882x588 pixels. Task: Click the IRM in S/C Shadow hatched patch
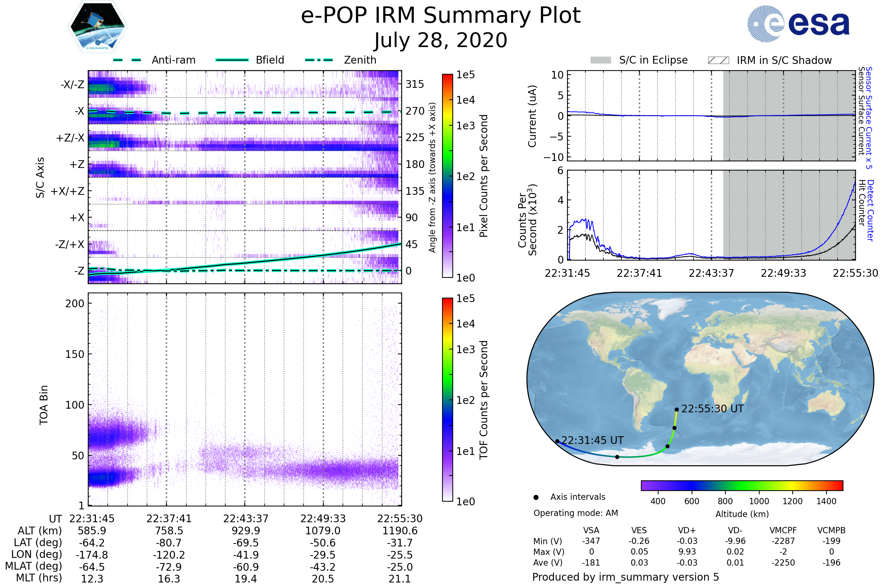718,60
